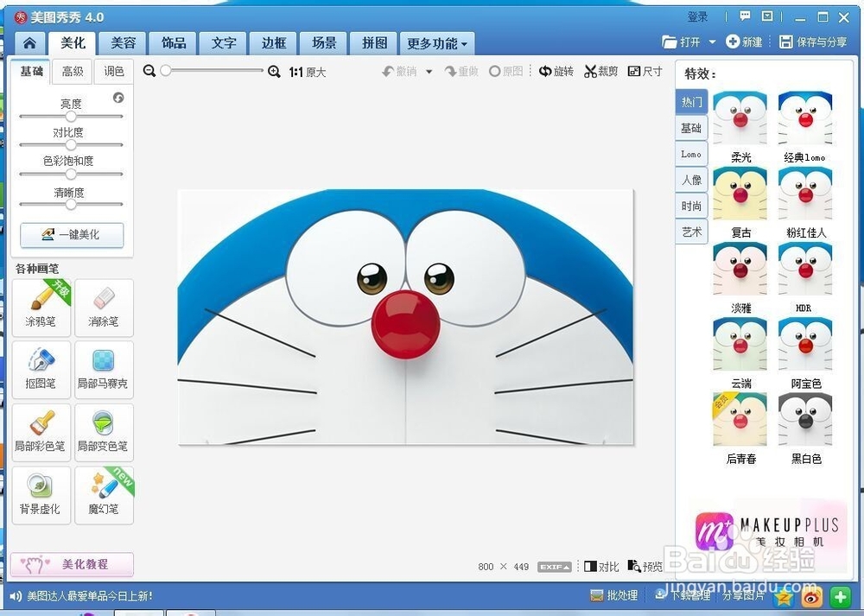Image resolution: width=864 pixels, height=616 pixels.
Task: Select the 消除笔 eraser tool
Action: tap(104, 308)
